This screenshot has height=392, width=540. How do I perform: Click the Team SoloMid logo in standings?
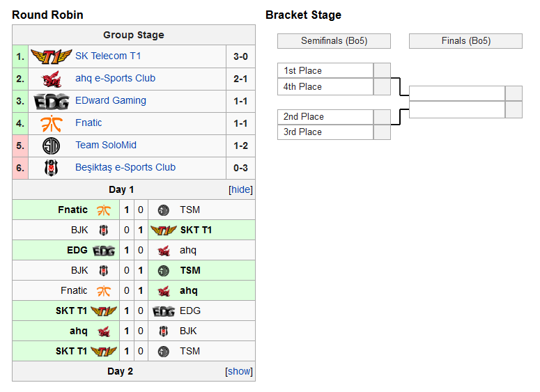click(52, 146)
